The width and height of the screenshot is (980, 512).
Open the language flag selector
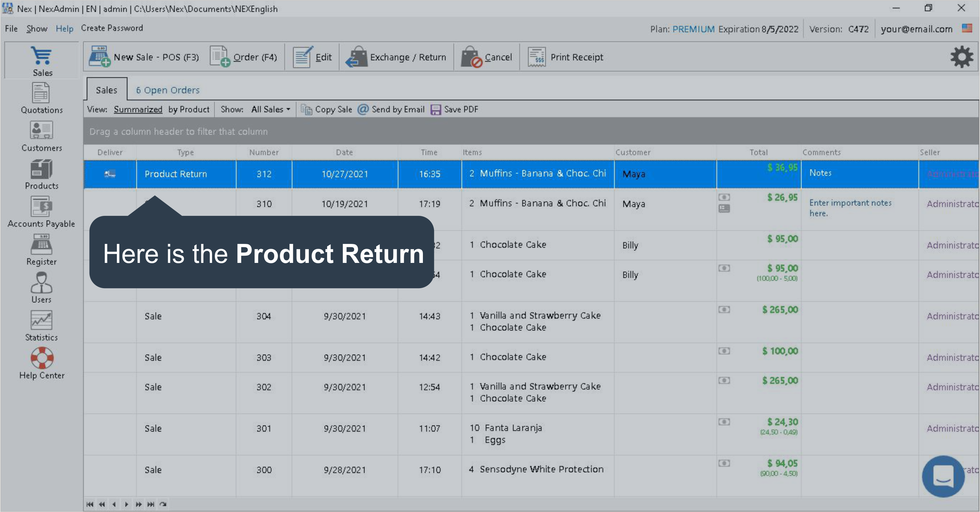pyautogui.click(x=967, y=28)
